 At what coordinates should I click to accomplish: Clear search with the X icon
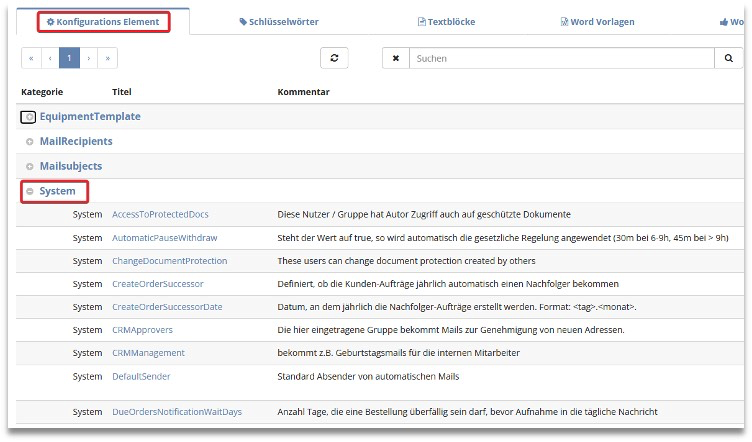click(x=396, y=59)
